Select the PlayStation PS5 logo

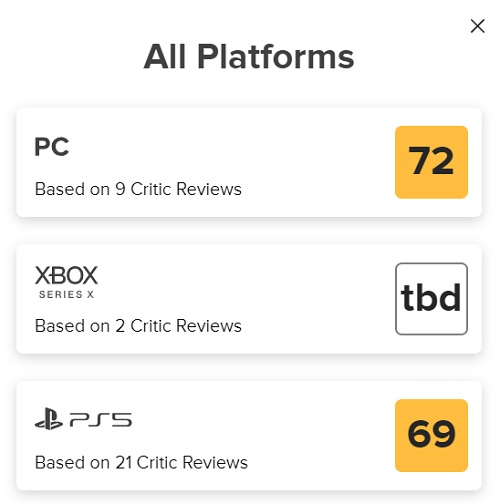pyautogui.click(x=83, y=419)
